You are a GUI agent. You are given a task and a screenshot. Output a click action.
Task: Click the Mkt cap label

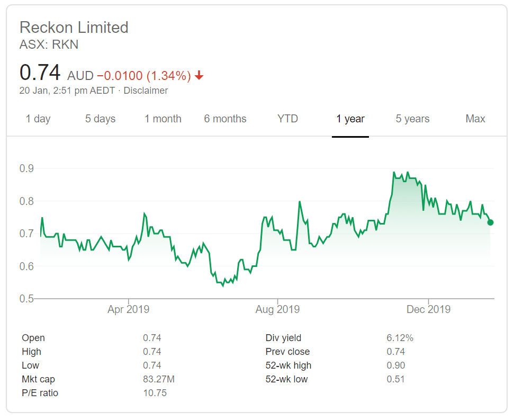tap(38, 379)
